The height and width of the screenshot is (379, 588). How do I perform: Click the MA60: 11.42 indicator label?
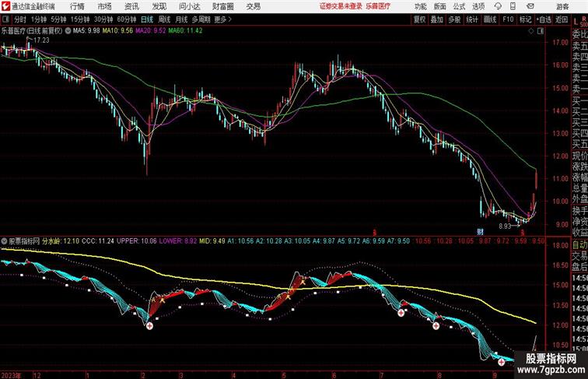185,31
